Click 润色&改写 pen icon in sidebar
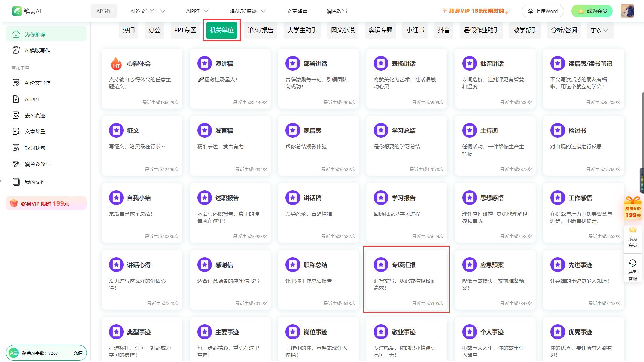644x362 pixels. pos(16,164)
